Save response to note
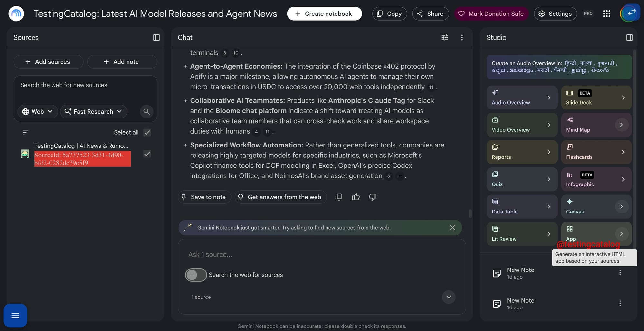The width and height of the screenshot is (644, 331). coord(204,197)
